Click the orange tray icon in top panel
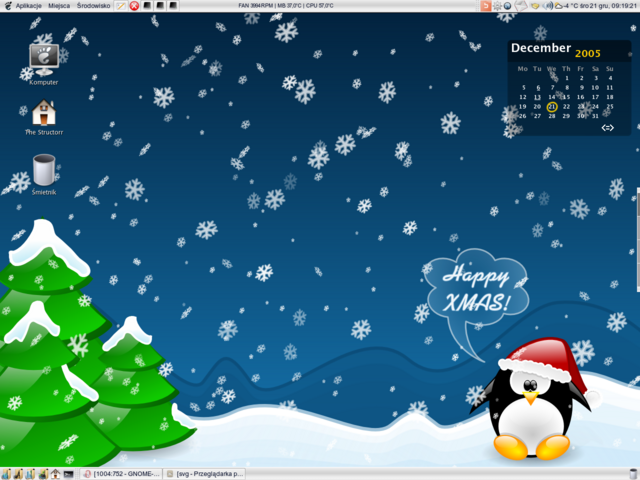The height and width of the screenshot is (480, 640). pyautogui.click(x=485, y=6)
